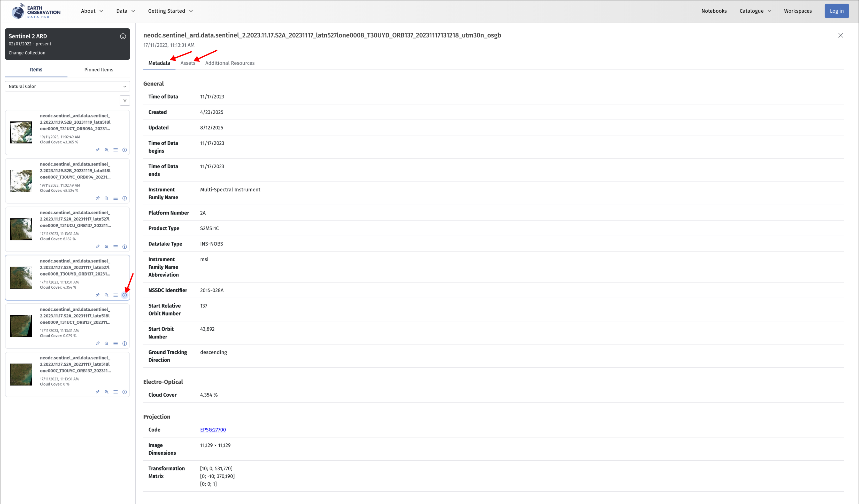Click info icon of the 0.029% cloud cover item
Screen dimensions: 859x504
pyautogui.click(x=125, y=343)
